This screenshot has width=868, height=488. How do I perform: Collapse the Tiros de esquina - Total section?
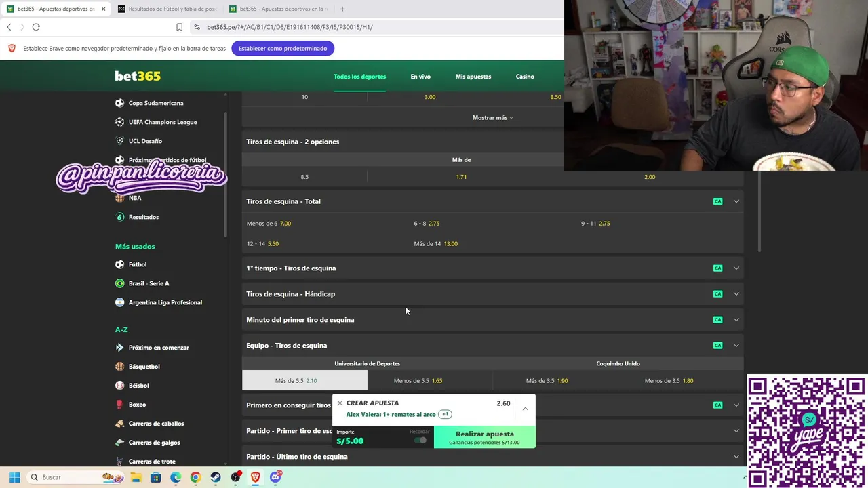click(x=736, y=201)
